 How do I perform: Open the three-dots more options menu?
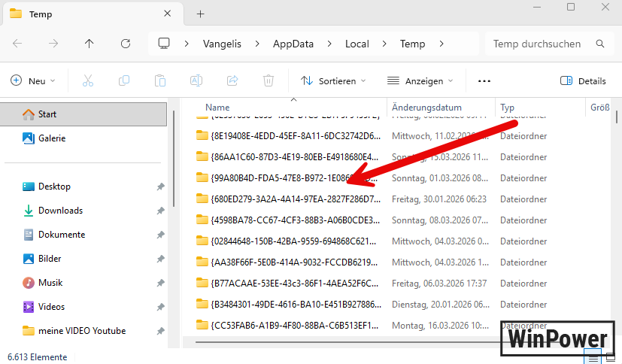coord(484,81)
